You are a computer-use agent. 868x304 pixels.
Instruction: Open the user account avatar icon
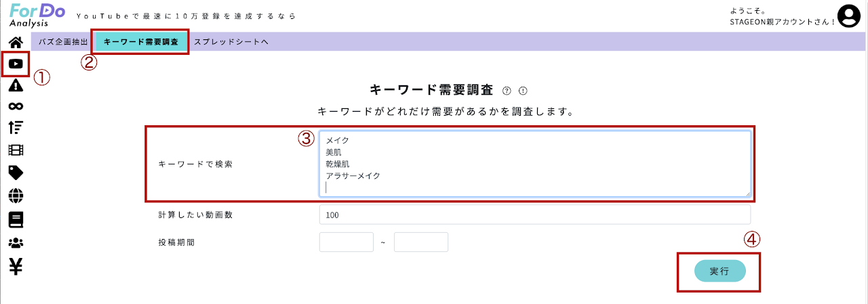click(848, 16)
